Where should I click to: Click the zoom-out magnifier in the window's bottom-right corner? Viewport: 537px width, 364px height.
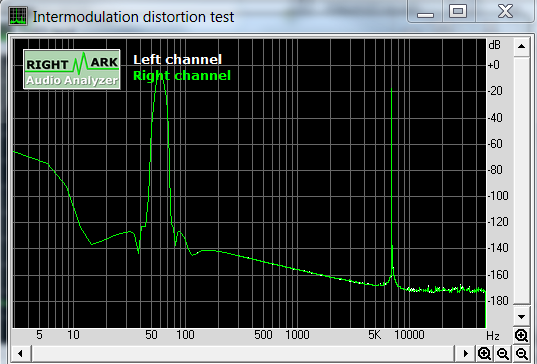[x=522, y=353]
